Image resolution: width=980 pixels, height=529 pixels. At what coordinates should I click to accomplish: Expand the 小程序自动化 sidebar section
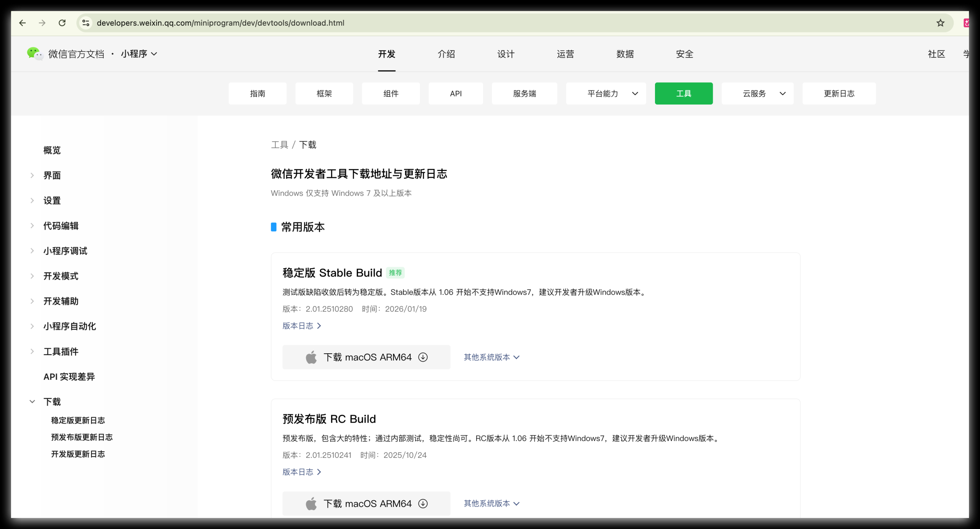coord(33,326)
